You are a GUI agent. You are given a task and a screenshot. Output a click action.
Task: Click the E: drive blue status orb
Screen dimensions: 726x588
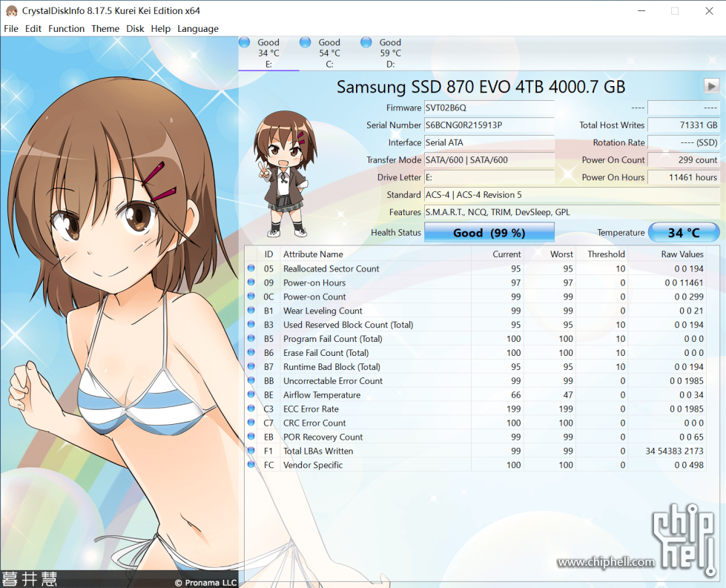point(245,42)
